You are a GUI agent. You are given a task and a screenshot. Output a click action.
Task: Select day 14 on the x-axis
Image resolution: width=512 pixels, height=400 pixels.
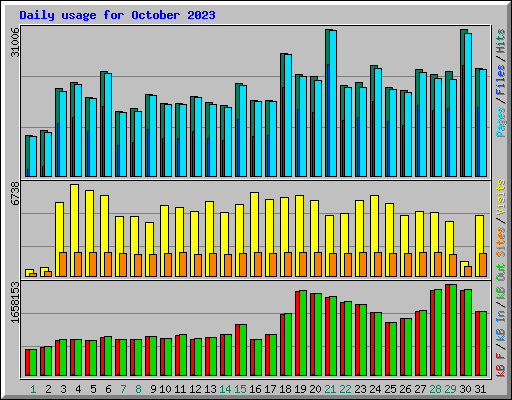pos(225,389)
